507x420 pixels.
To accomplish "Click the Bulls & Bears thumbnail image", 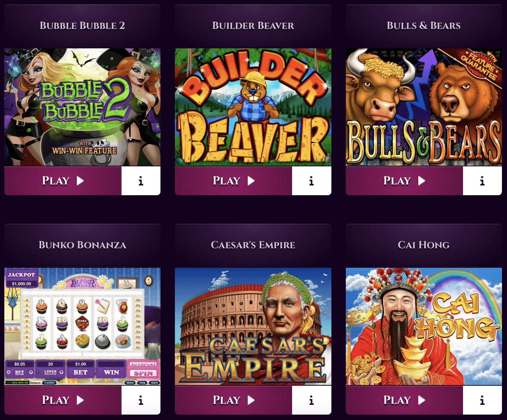I will coord(424,107).
